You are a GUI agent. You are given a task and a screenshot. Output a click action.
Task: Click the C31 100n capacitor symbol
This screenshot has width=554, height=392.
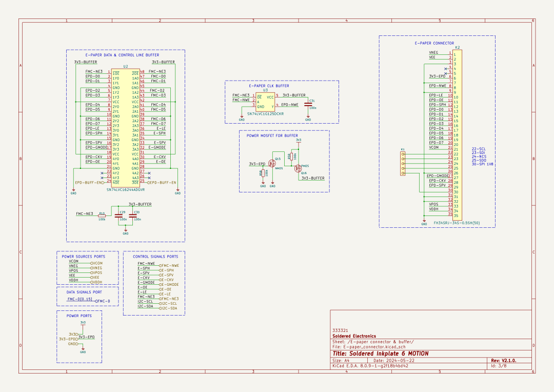tap(308, 105)
